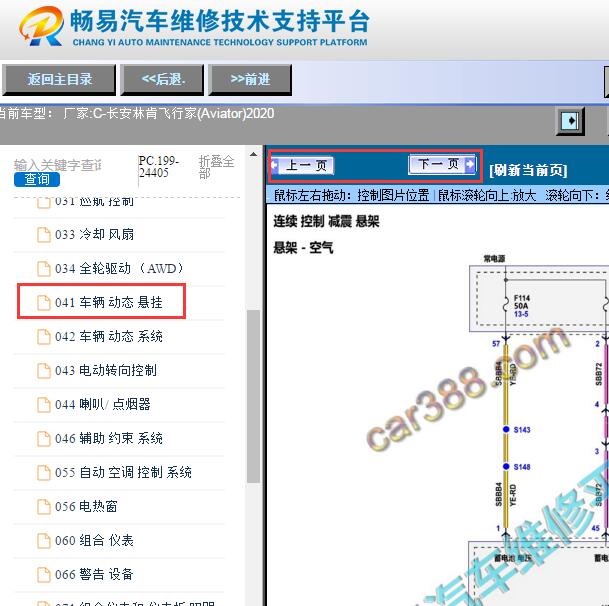Click the 悬架 - 空气 subtitle
This screenshot has width=609, height=606.
pyautogui.click(x=303, y=247)
